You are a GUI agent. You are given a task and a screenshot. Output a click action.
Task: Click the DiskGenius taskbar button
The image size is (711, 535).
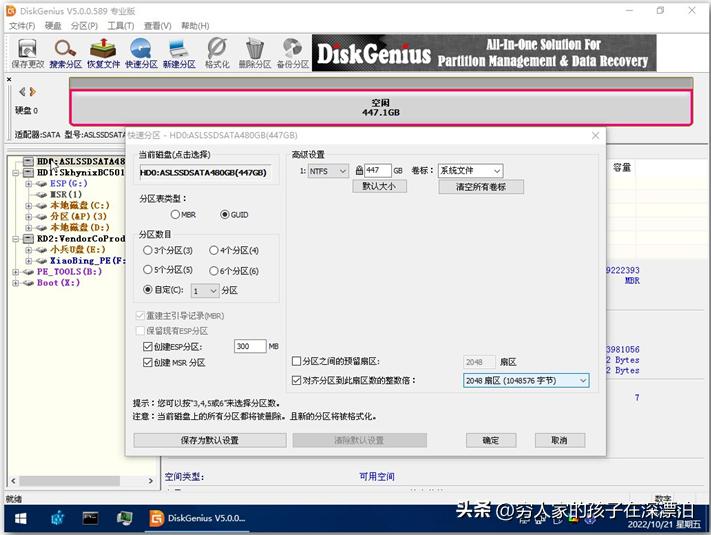click(x=198, y=518)
